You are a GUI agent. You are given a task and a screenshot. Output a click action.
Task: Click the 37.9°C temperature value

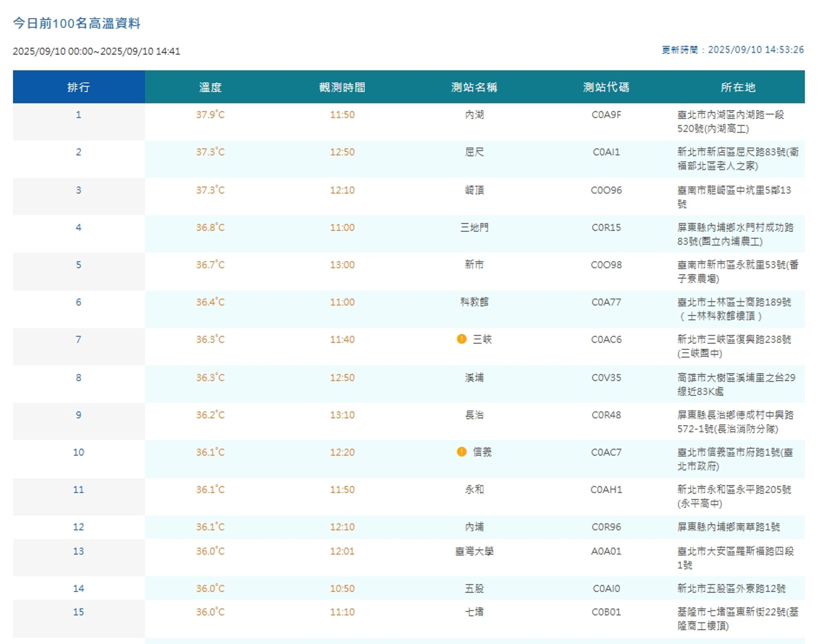pos(210,115)
